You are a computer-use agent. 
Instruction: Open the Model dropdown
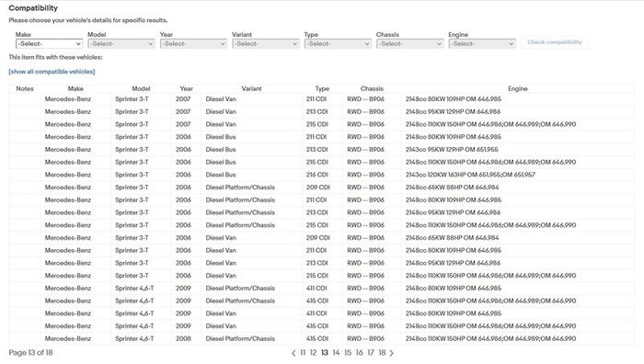coord(121,43)
